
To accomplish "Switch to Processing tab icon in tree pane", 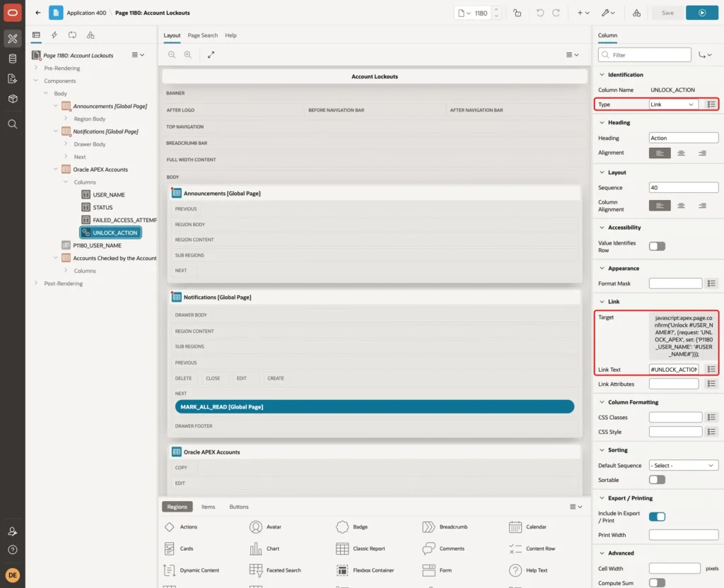I will coord(73,35).
